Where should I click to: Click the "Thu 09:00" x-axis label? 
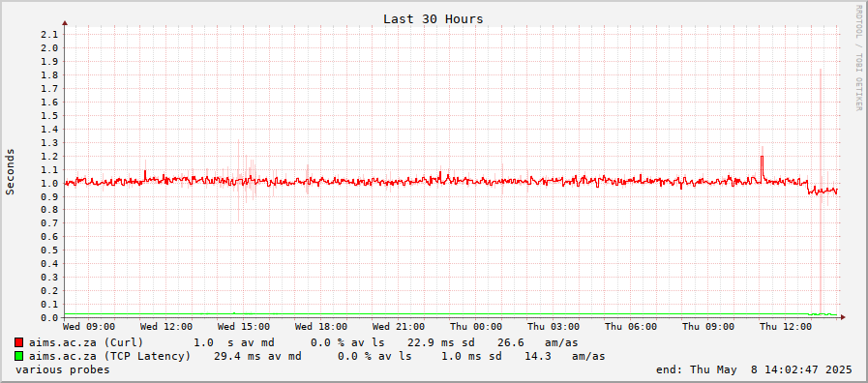709,327
